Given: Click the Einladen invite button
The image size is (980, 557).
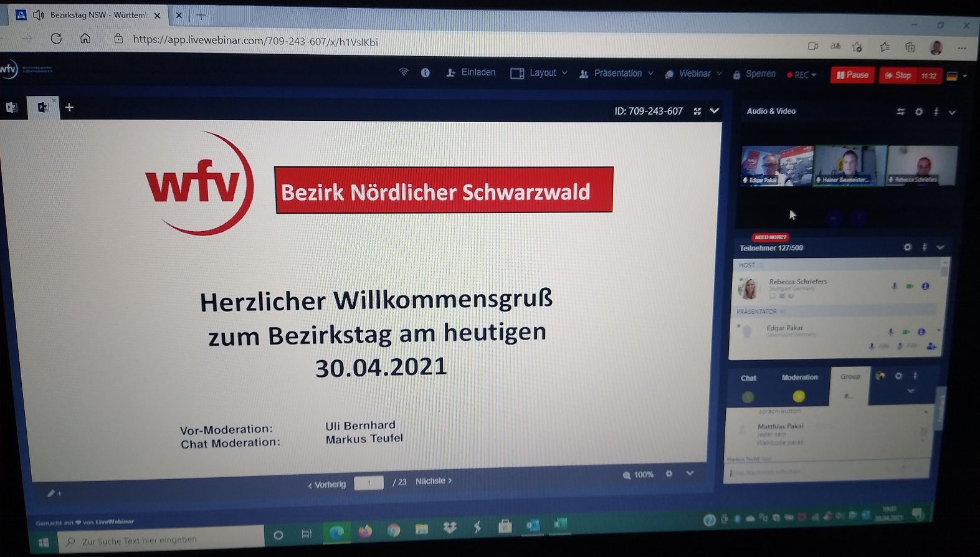Looking at the screenshot, I should point(471,73).
